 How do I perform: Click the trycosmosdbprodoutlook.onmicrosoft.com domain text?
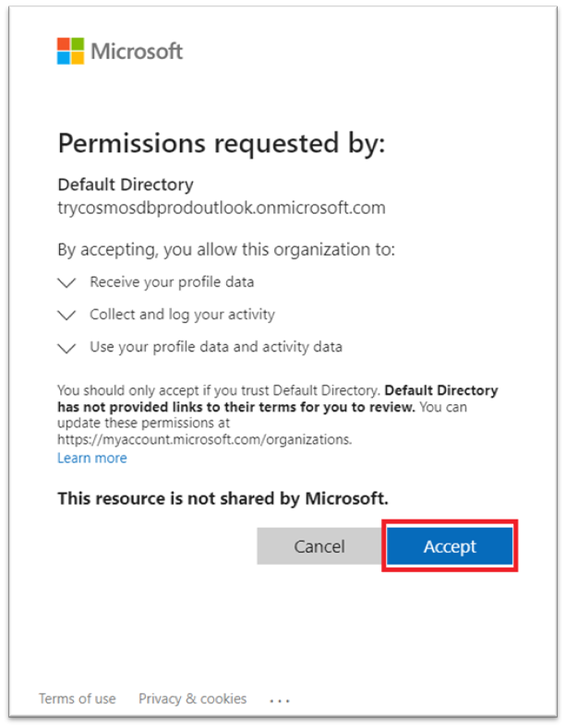pyautogui.click(x=221, y=208)
